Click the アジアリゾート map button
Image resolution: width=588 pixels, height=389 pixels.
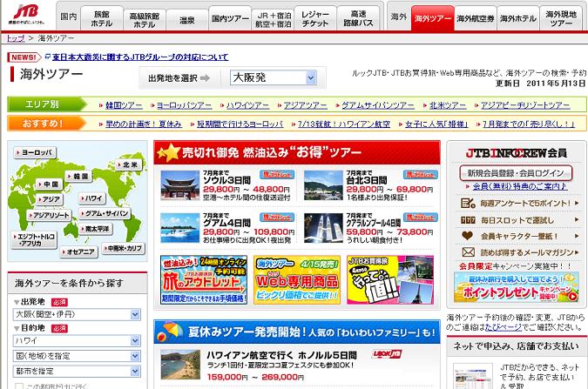click(x=49, y=216)
